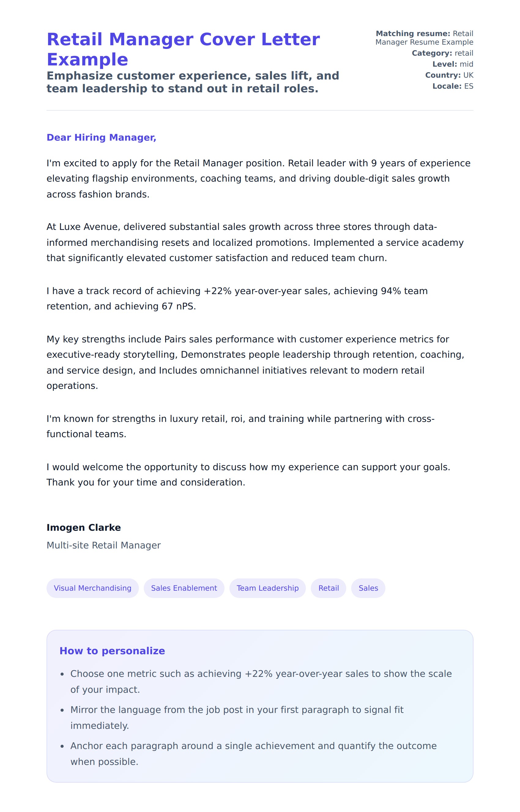Click the tip about mirroring job post language
Viewport: 520px width, 812px height.
click(237, 718)
